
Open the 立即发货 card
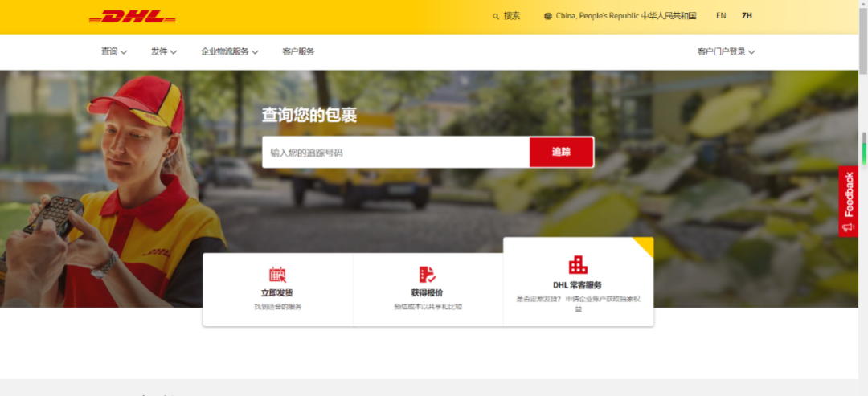tap(278, 290)
